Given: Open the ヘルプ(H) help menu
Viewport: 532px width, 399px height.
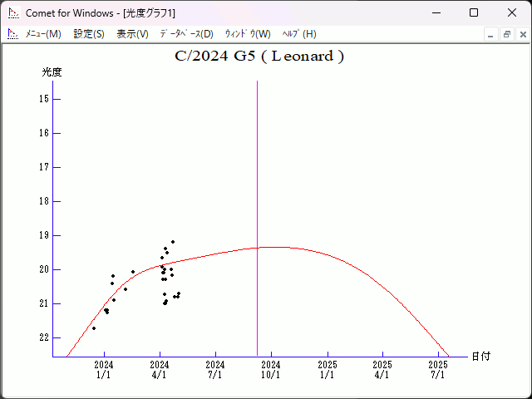Looking at the screenshot, I should pos(299,34).
